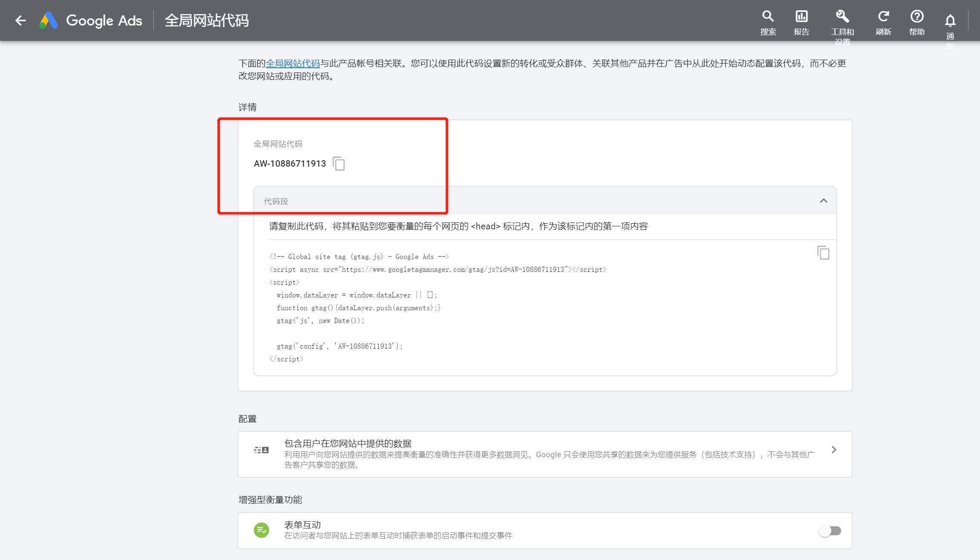This screenshot has height=560, width=980.
Task: Click the gtag('config' code line
Action: click(339, 346)
